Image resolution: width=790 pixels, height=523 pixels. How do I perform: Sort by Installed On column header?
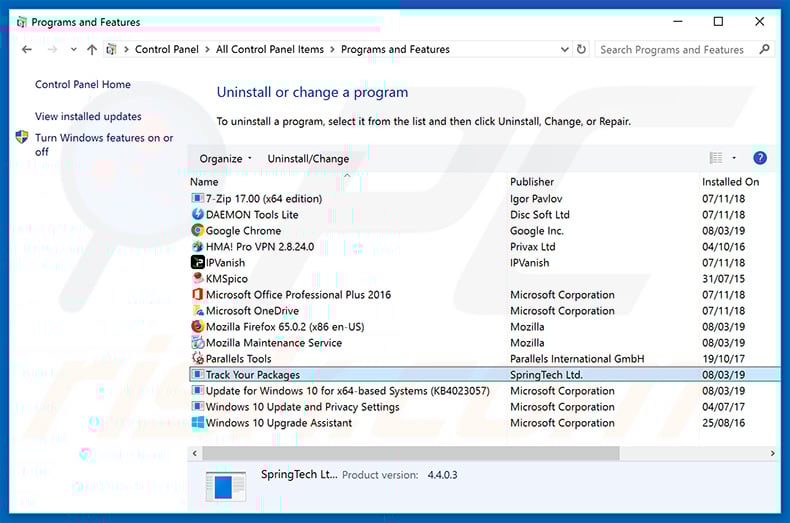pyautogui.click(x=731, y=182)
